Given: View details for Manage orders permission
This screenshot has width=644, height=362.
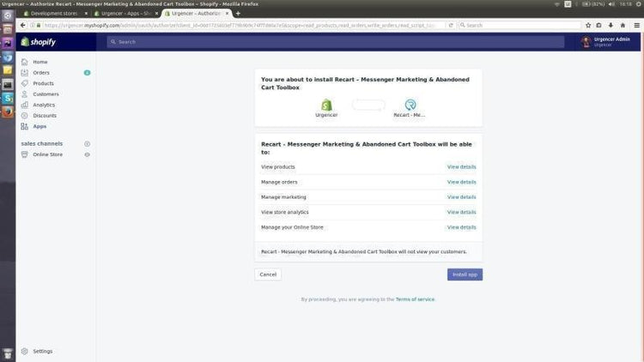Looking at the screenshot, I should [x=461, y=182].
